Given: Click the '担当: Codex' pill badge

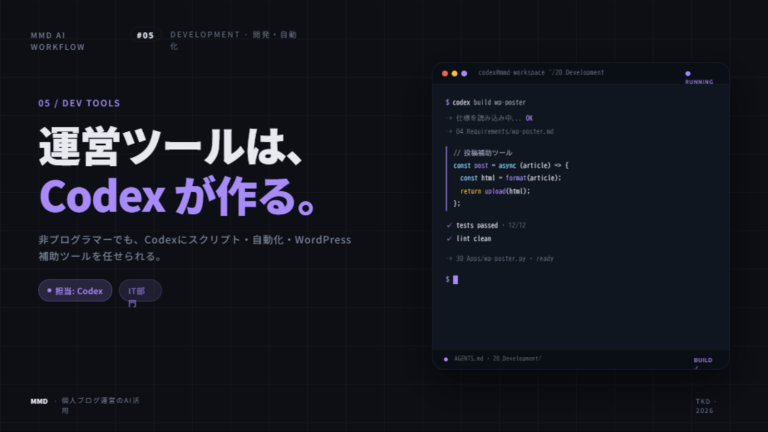Looking at the screenshot, I should [x=75, y=290].
